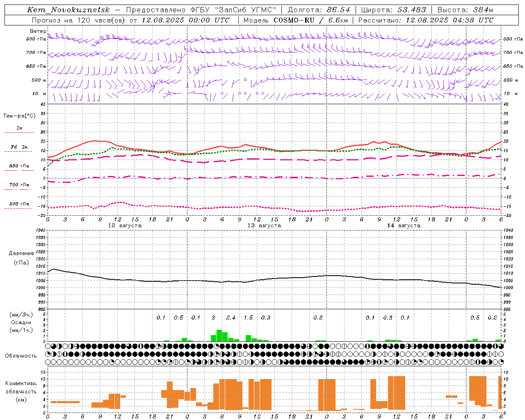Select the 'Давление' pressure panel label
Screen dimensions: 525x420
pos(21,253)
